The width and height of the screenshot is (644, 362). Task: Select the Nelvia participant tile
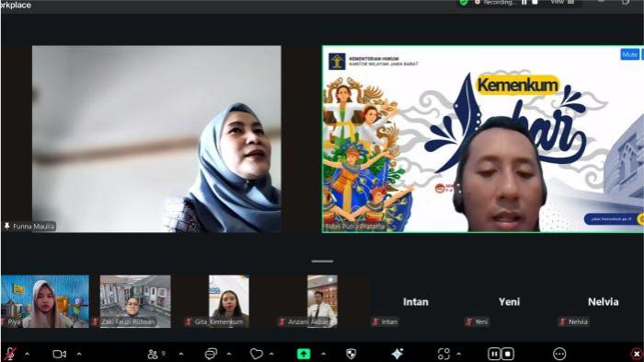pos(603,301)
